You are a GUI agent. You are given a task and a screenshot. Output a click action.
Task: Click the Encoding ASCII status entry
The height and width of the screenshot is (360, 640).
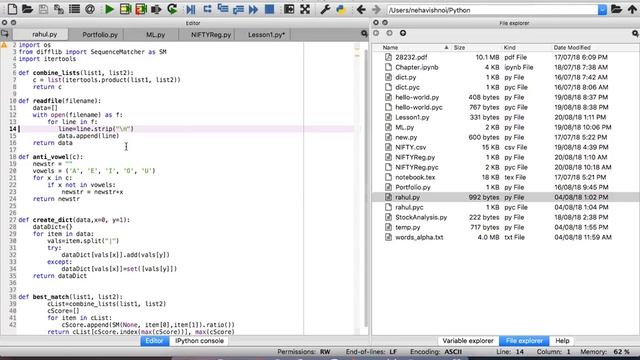pos(436,352)
